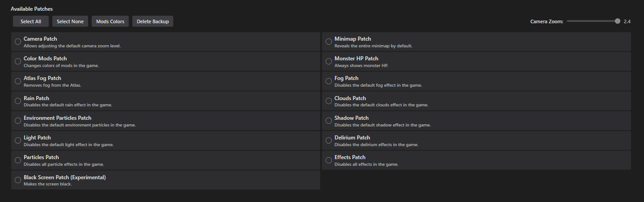Screen dimensions: 644x202
Task: Select the Effects Patch option
Action: click(x=329, y=160)
